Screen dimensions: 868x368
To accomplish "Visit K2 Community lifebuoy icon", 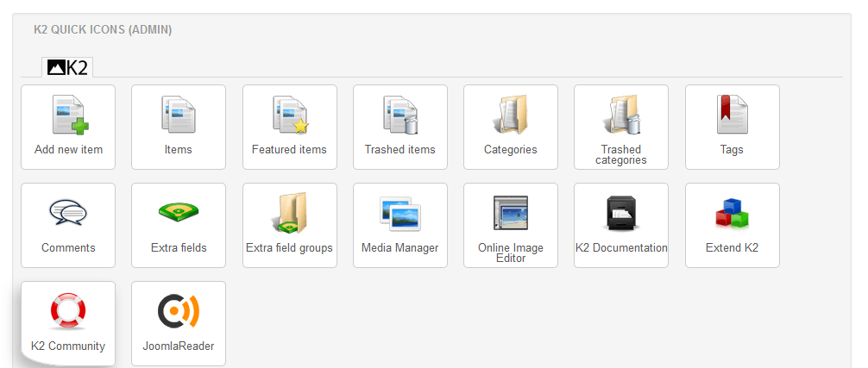I will [x=68, y=324].
